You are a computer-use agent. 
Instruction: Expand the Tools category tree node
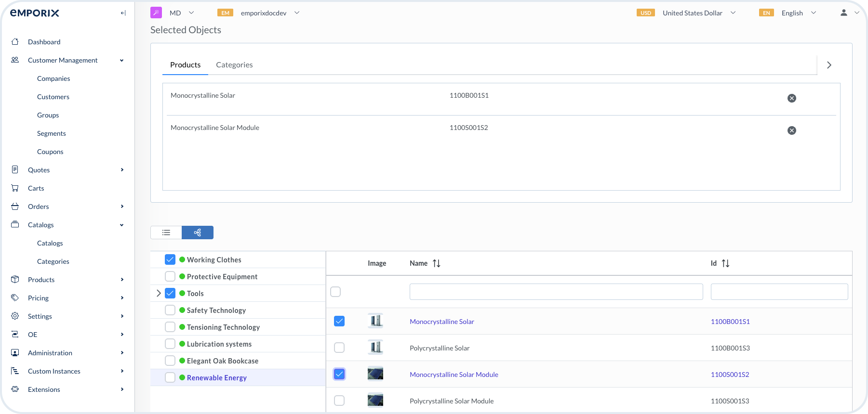point(159,293)
